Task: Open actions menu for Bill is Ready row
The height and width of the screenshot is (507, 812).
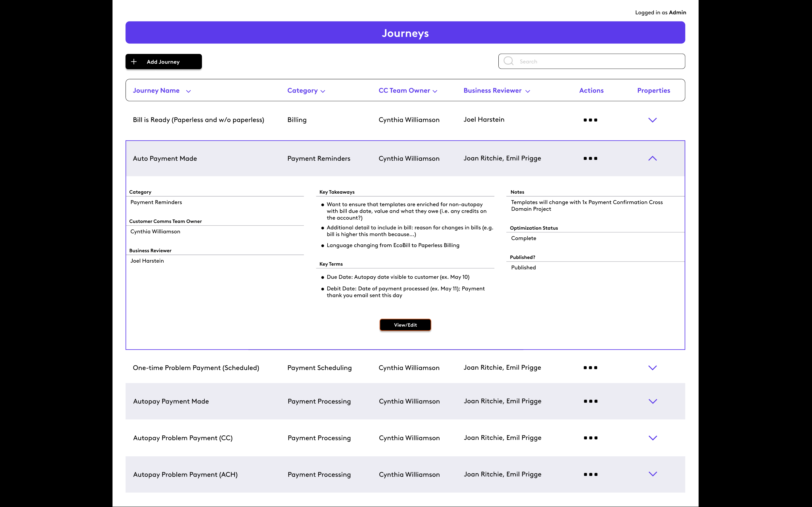Action: (590, 120)
